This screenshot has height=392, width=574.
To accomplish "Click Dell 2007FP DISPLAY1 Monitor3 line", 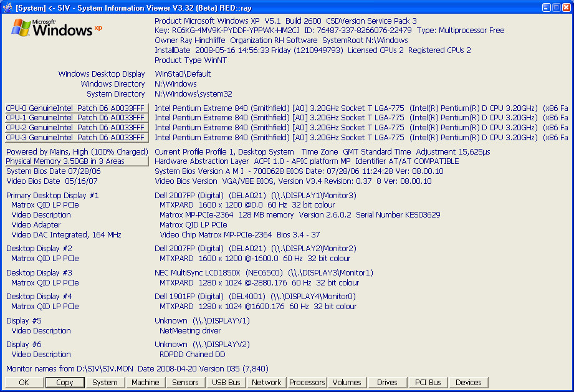I will point(255,196).
